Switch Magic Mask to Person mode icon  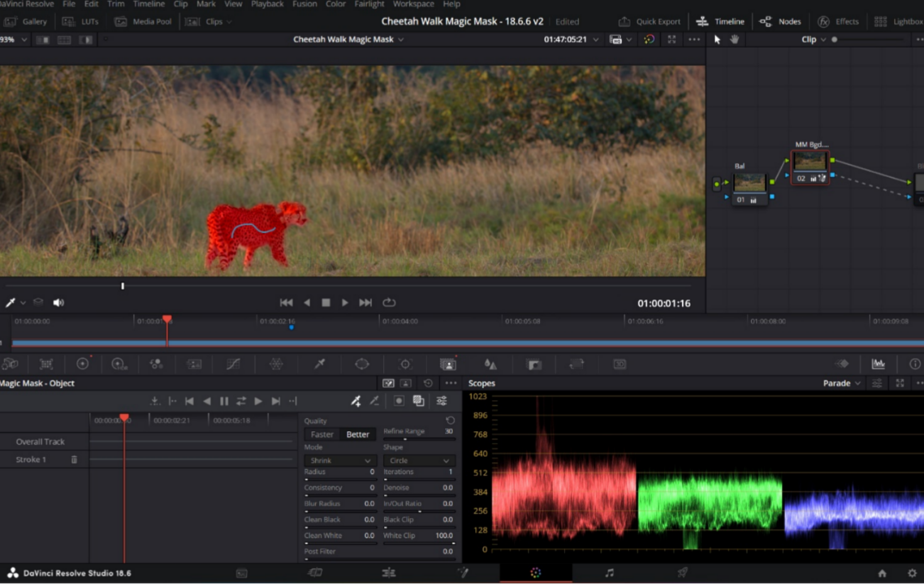coord(406,383)
